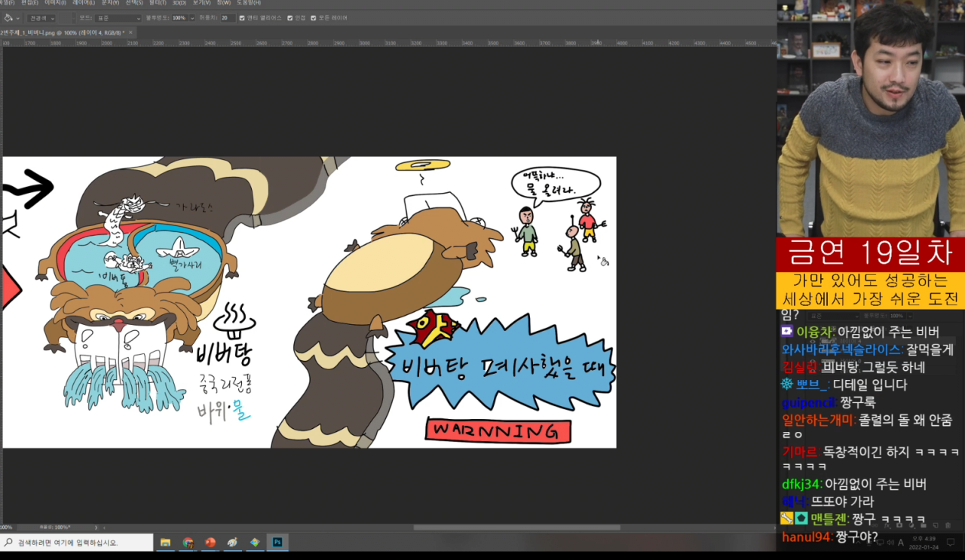Open PowerPoint from the taskbar
Viewport: 965px width, 560px height.
(x=210, y=542)
